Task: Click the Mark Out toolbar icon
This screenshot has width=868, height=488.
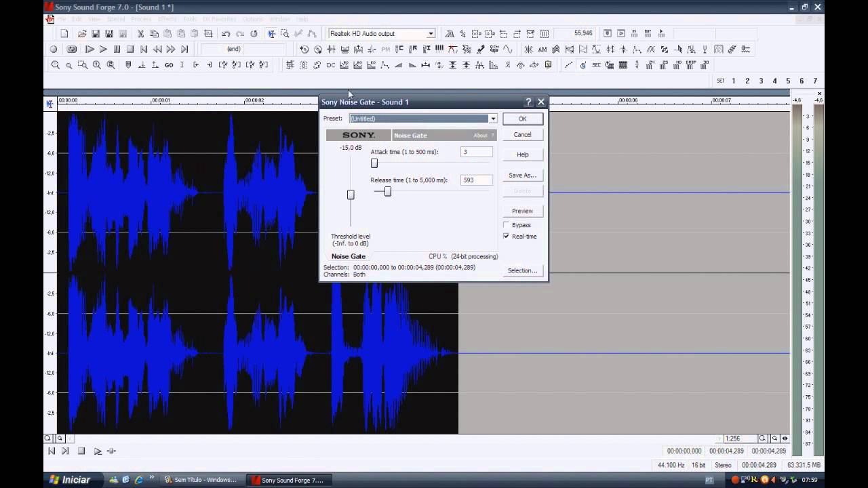Action: (209, 65)
